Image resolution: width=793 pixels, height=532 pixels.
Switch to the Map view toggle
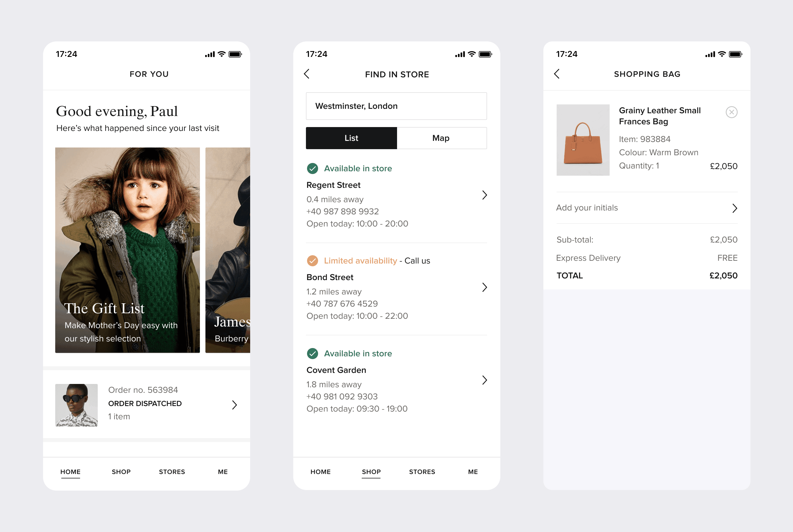(441, 138)
